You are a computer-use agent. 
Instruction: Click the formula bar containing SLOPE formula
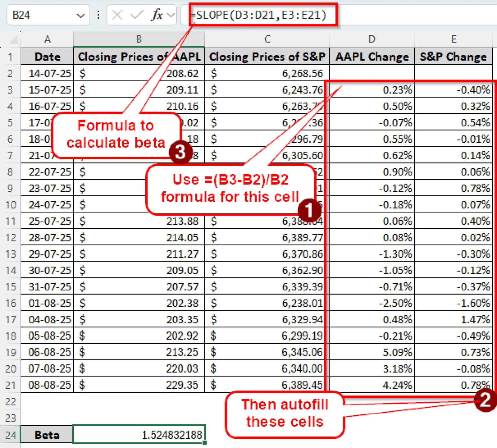[x=259, y=15]
